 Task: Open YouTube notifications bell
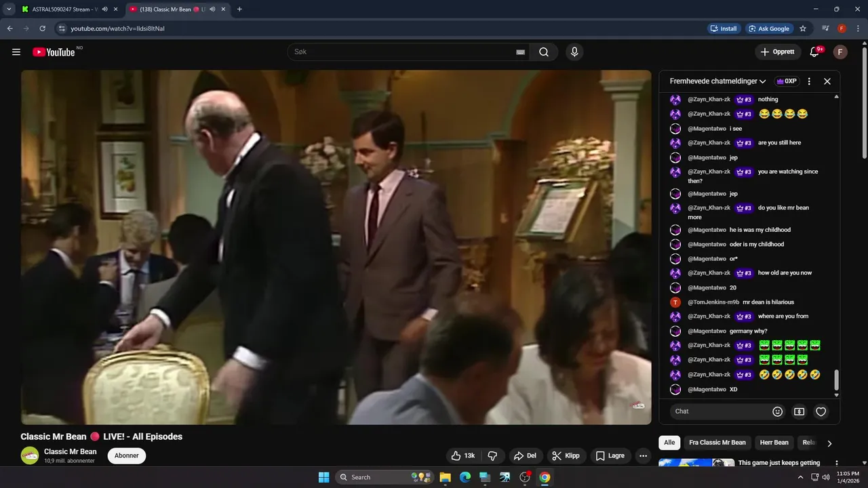pyautogui.click(x=815, y=52)
